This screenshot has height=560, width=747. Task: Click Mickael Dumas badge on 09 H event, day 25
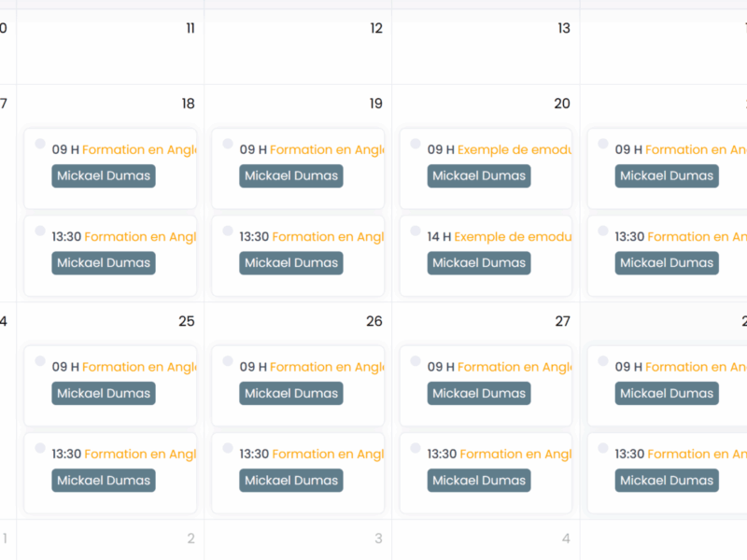pyautogui.click(x=104, y=394)
